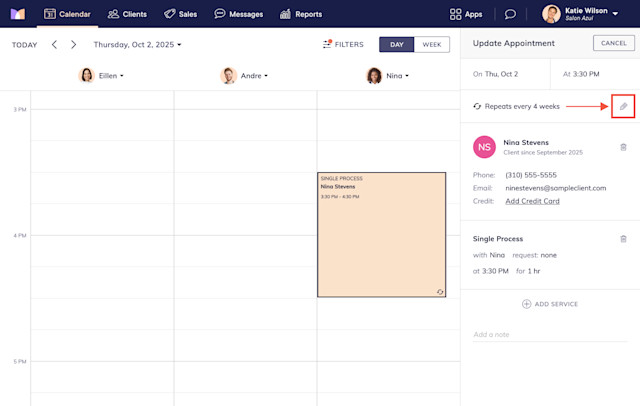Open the Sales section

tap(180, 14)
